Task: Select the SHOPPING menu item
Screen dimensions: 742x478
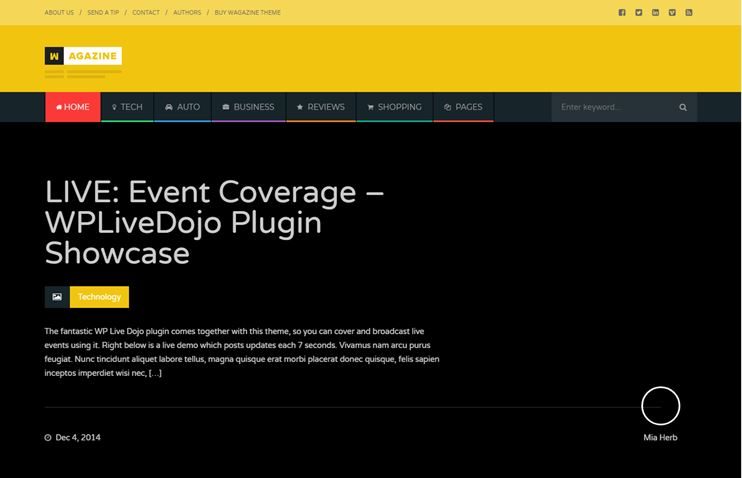Action: [394, 107]
